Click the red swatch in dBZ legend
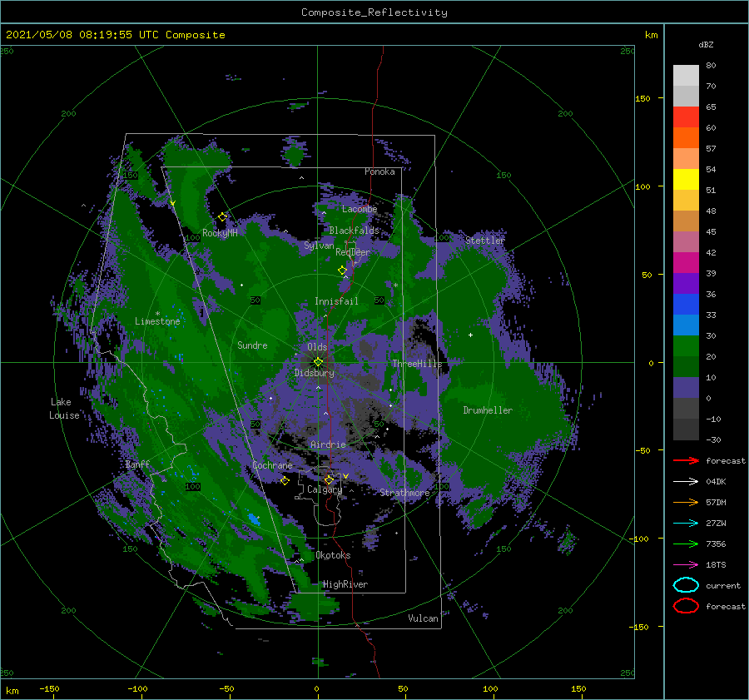749x700 pixels. click(x=686, y=117)
